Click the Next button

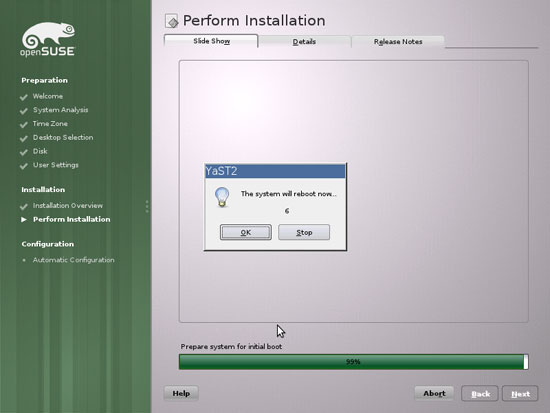520,394
